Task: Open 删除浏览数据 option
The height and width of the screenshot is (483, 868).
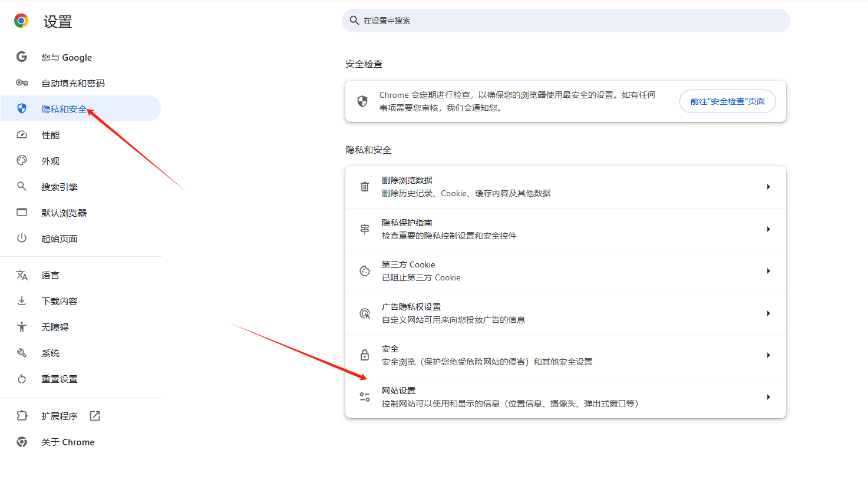Action: [566, 187]
